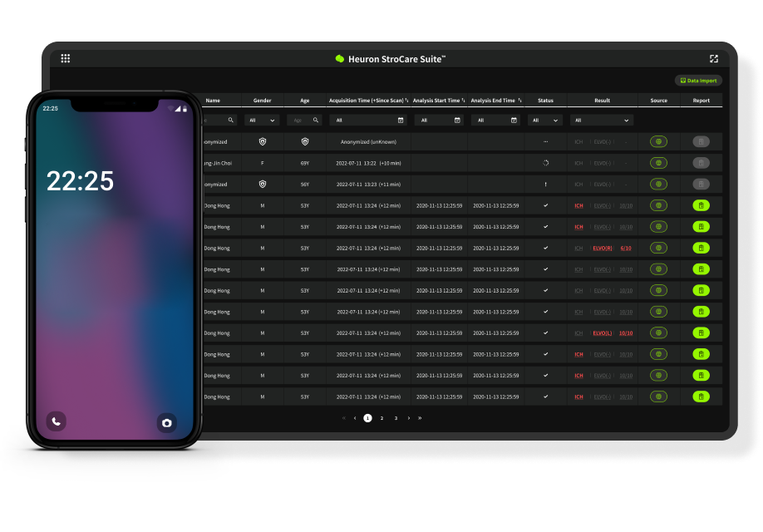This screenshot has height=532, width=763.
Task: Click the red ELVO(R) result link
Action: point(603,249)
